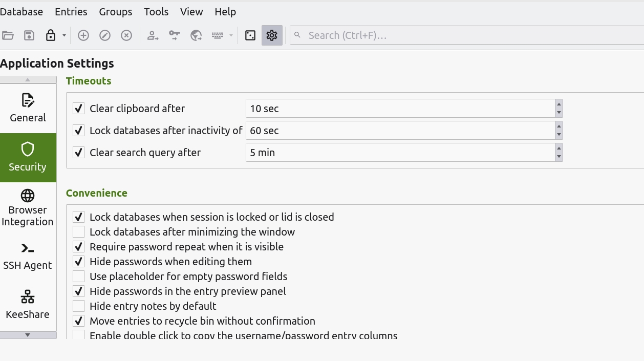The width and height of the screenshot is (644, 361).
Task: Click the Delete entry icon
Action: 126,35
